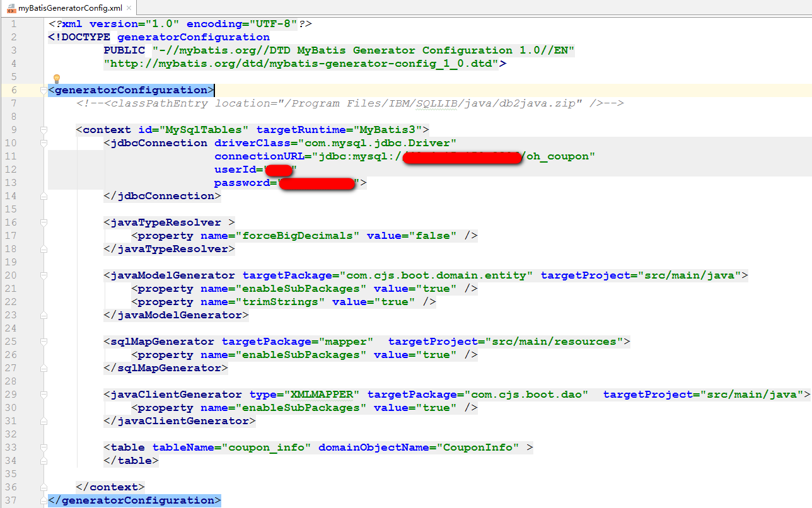Fold the javaTypeResolver block at line 16
The image size is (812, 508).
coord(43,222)
